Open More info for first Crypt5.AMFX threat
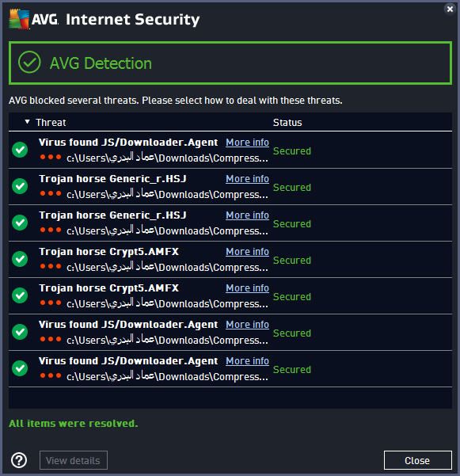The height and width of the screenshot is (476, 460). pyautogui.click(x=247, y=252)
